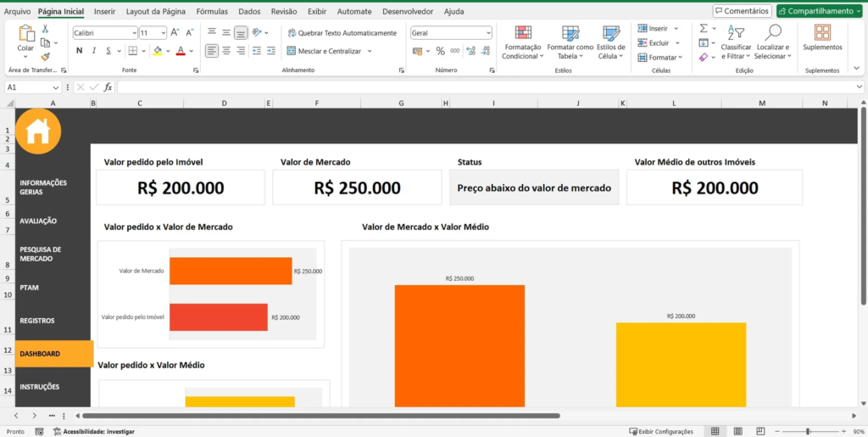Click the Cut scissors icon

(x=45, y=29)
